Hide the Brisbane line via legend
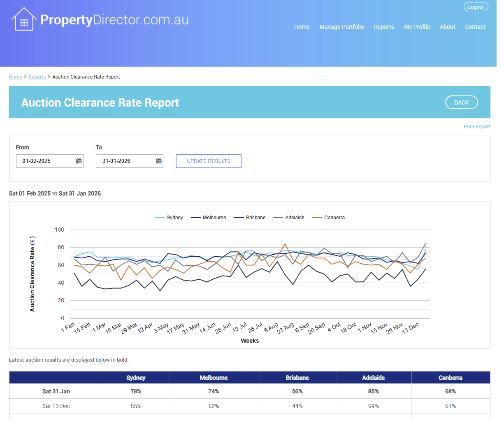This screenshot has width=504, height=434. [x=250, y=218]
